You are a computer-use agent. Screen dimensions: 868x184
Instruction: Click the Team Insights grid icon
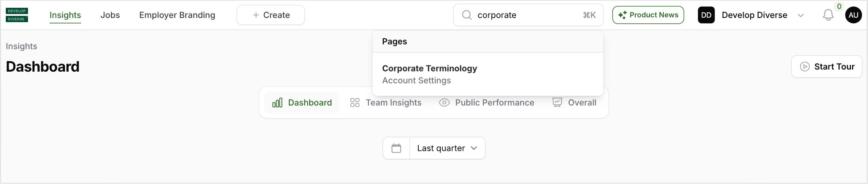pyautogui.click(x=354, y=103)
